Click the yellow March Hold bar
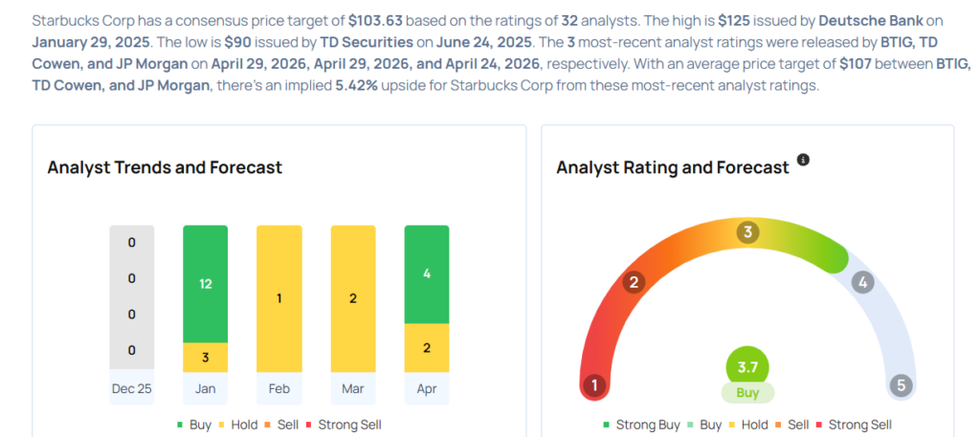Image resolution: width=980 pixels, height=437 pixels. tap(353, 298)
